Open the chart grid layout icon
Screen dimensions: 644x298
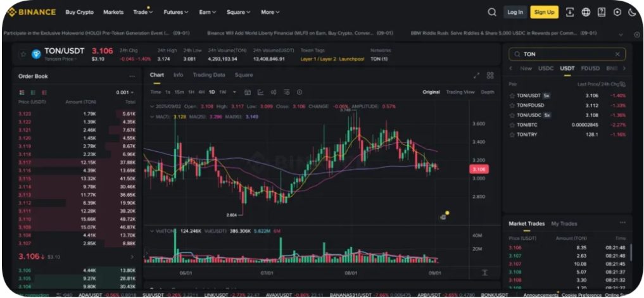coord(490,75)
